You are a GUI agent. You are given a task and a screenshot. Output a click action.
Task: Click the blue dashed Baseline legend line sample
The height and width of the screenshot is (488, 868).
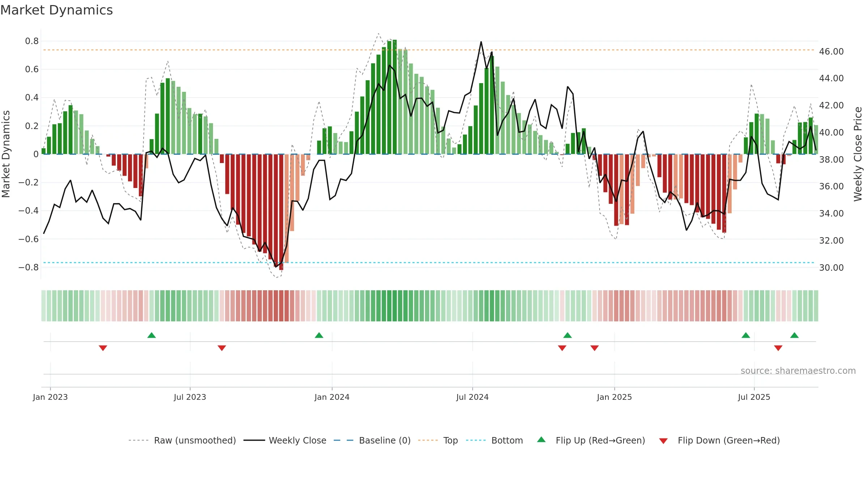point(344,440)
